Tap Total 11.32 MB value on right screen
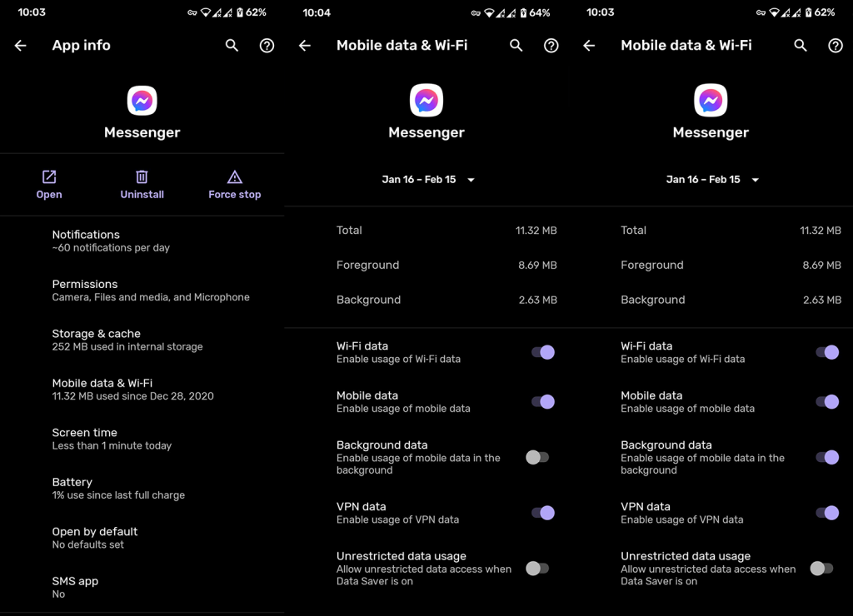Viewport: 853px width, 616px height. [x=821, y=231]
